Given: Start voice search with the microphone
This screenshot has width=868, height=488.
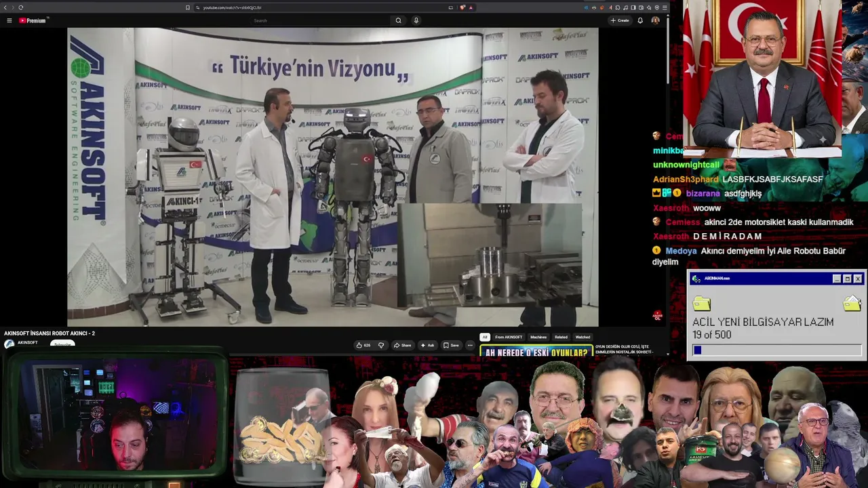Looking at the screenshot, I should pos(416,20).
